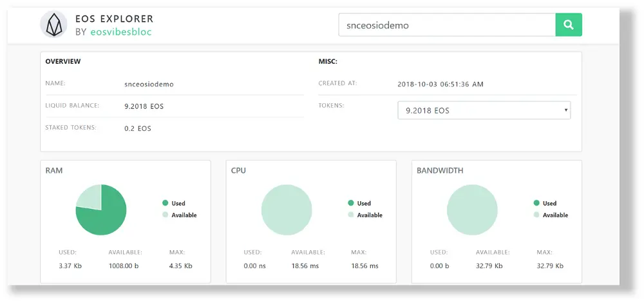Image resolution: width=644 pixels, height=303 pixels.
Task: Toggle the Available legend in RAM chart
Action: 180,215
